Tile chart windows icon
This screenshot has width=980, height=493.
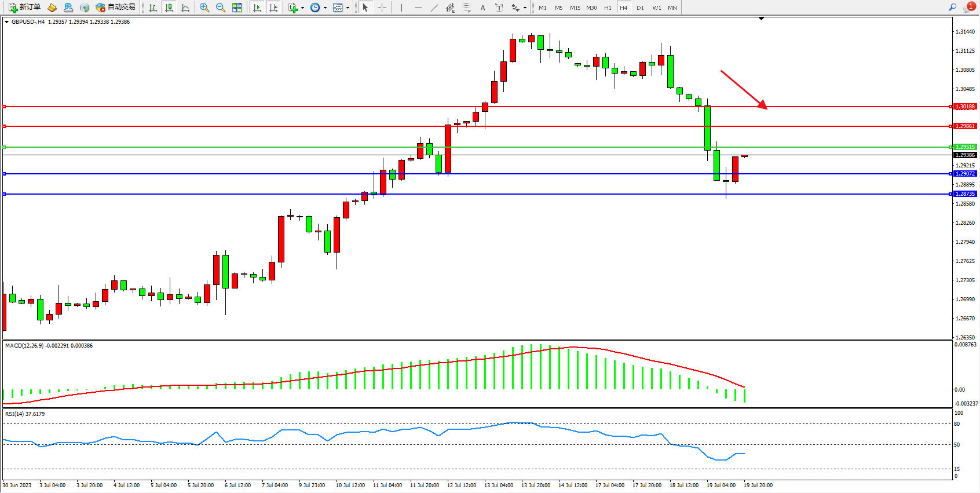point(237,8)
